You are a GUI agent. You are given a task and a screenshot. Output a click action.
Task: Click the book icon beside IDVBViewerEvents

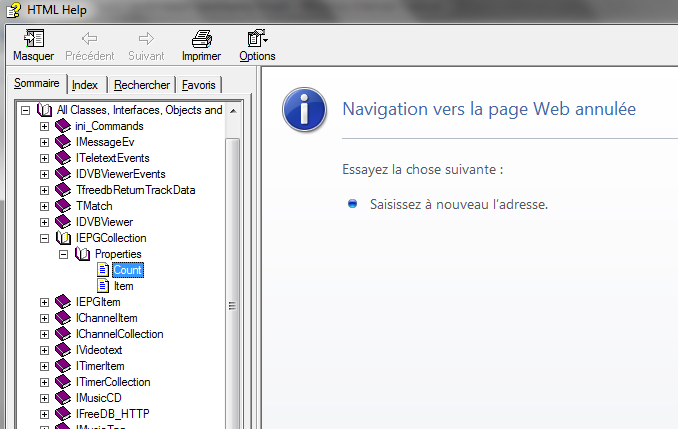coord(63,174)
